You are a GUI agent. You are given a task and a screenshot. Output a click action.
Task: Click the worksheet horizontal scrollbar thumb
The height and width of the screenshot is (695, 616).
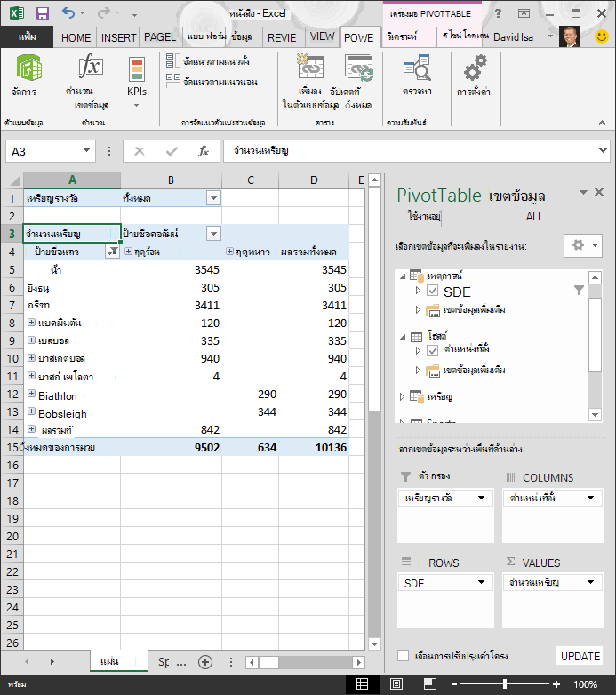pos(268,662)
